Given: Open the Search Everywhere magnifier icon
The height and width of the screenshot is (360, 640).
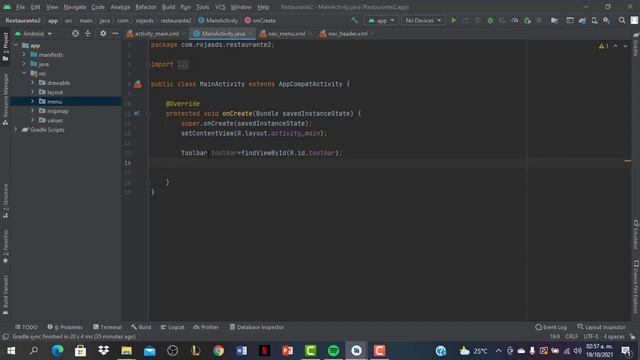Looking at the screenshot, I should pyautogui.click(x=622, y=20).
